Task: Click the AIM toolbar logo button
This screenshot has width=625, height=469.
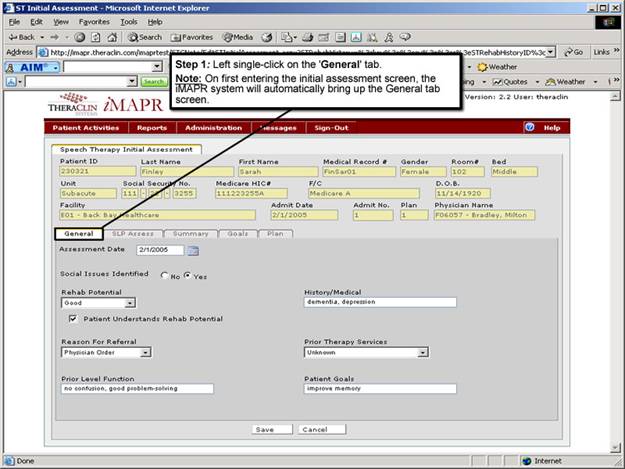Action: 33,67
